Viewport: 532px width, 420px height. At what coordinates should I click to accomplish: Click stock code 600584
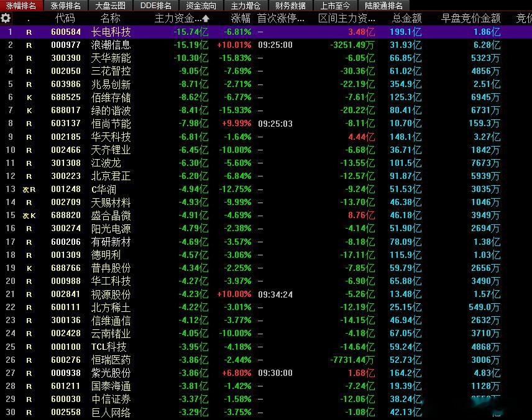[x=66, y=32]
